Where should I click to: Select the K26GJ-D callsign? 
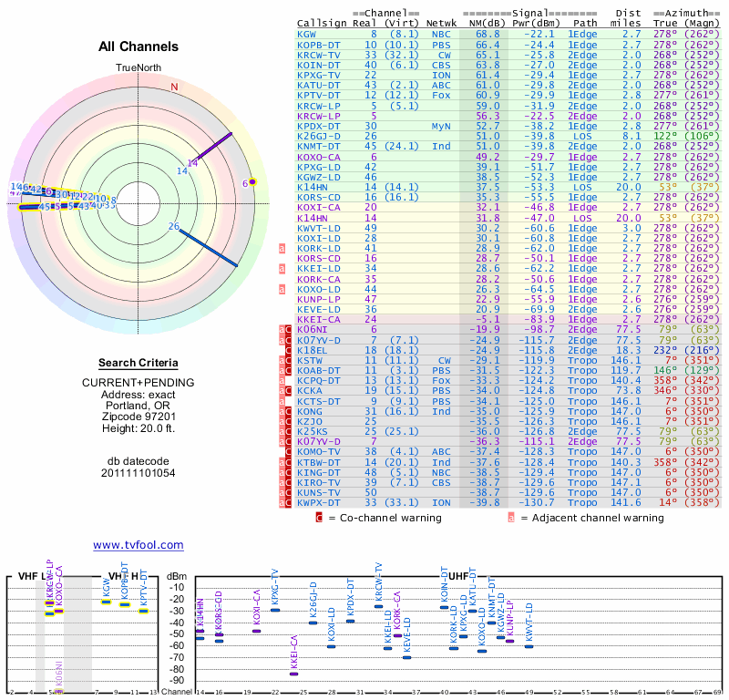(x=318, y=137)
